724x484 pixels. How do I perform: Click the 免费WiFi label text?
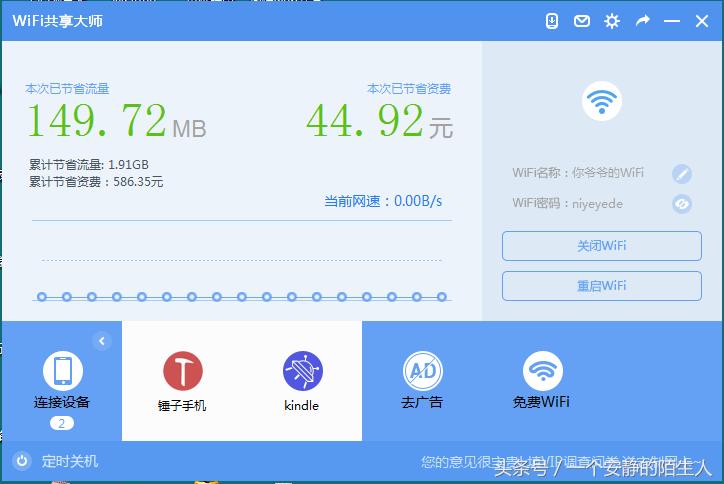pyautogui.click(x=541, y=402)
